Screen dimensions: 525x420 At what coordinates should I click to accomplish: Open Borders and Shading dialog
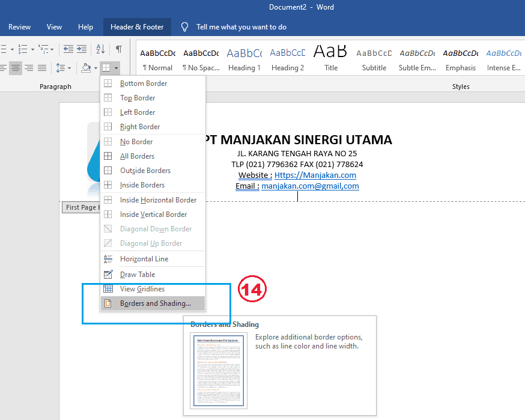(153, 303)
